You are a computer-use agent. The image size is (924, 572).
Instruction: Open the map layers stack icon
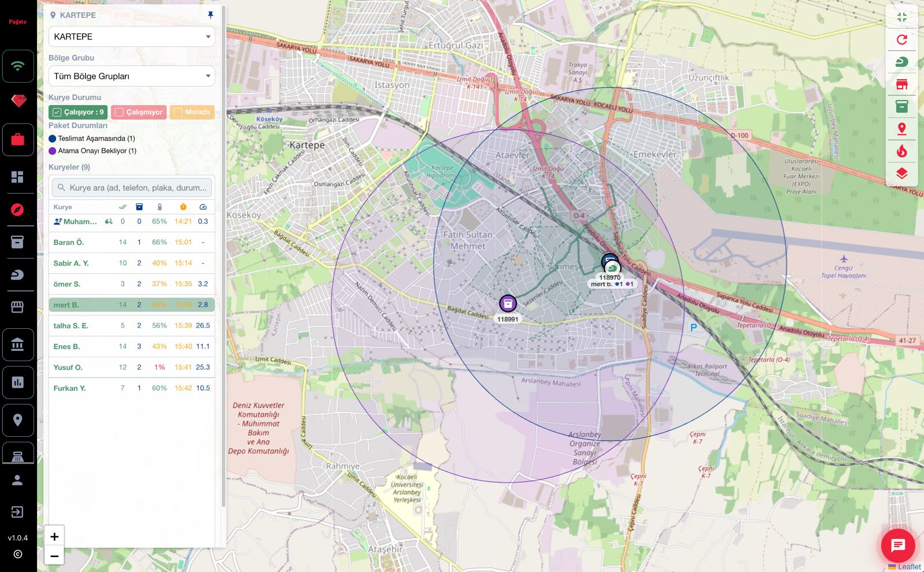pos(901,173)
